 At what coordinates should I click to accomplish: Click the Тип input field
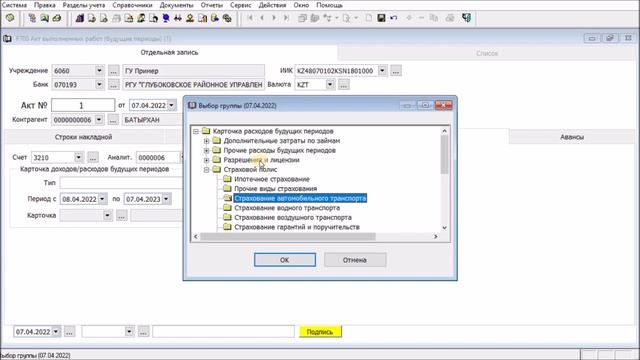click(x=121, y=182)
